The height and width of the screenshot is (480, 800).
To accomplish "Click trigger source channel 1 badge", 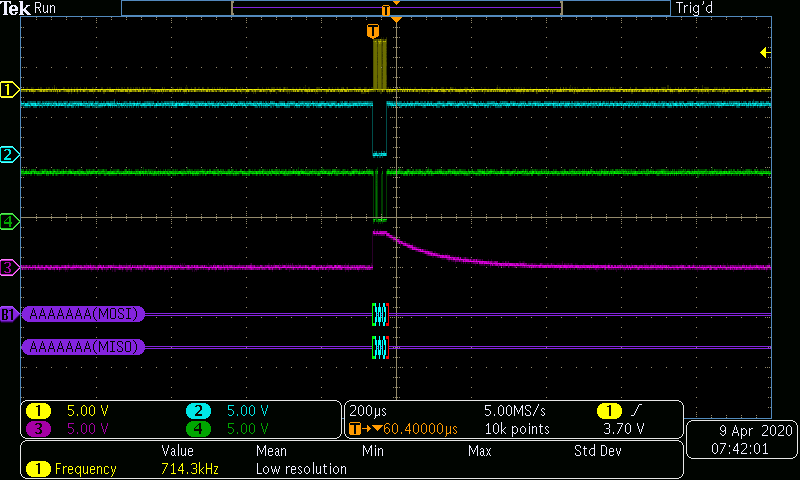I will coord(609,411).
